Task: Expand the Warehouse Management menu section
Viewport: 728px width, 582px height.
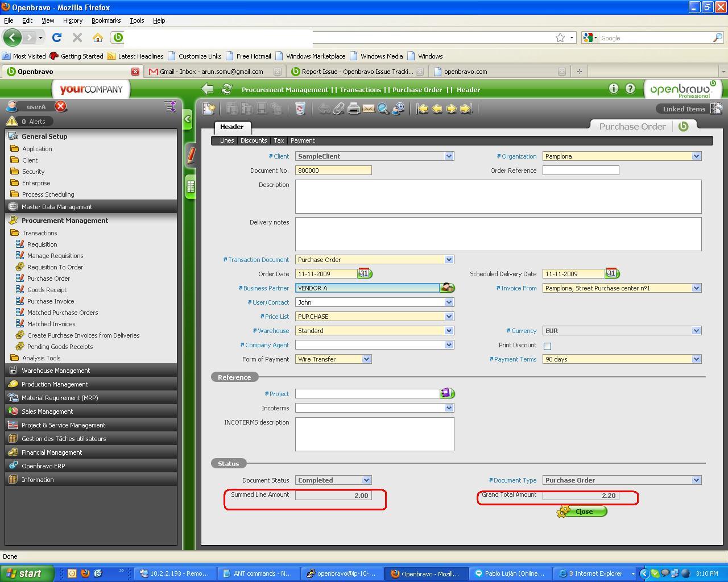Action: coord(91,371)
